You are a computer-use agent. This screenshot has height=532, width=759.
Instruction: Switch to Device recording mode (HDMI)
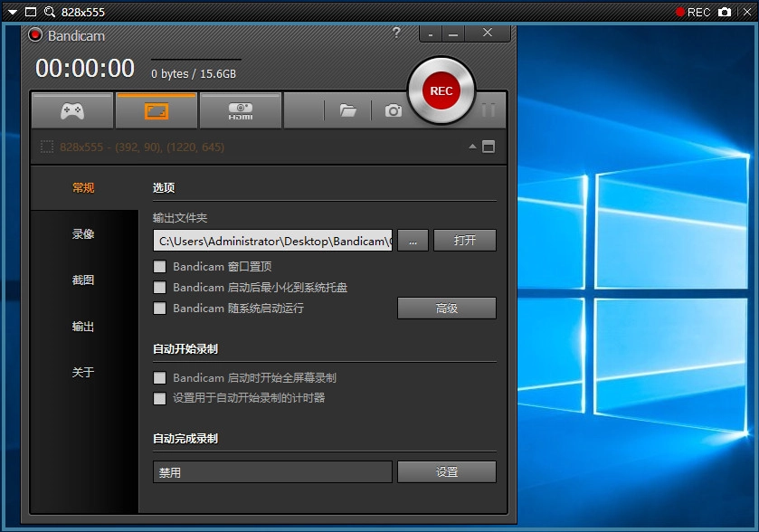(240, 110)
